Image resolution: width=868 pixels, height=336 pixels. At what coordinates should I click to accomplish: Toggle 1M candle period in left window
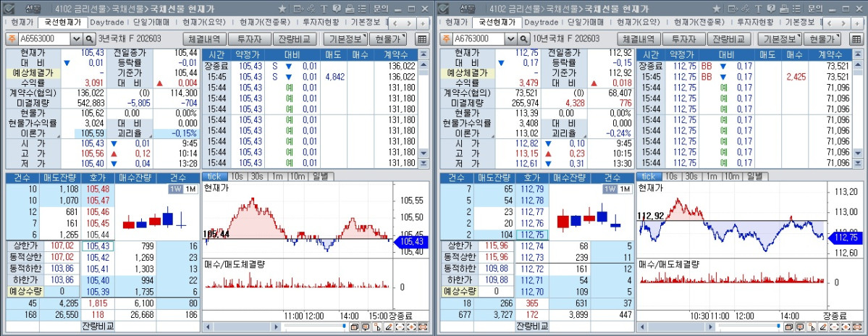pyautogui.click(x=190, y=189)
